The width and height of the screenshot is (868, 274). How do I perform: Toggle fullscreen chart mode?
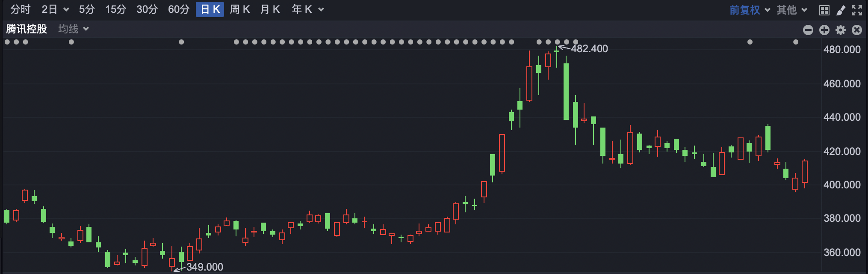coord(857,10)
